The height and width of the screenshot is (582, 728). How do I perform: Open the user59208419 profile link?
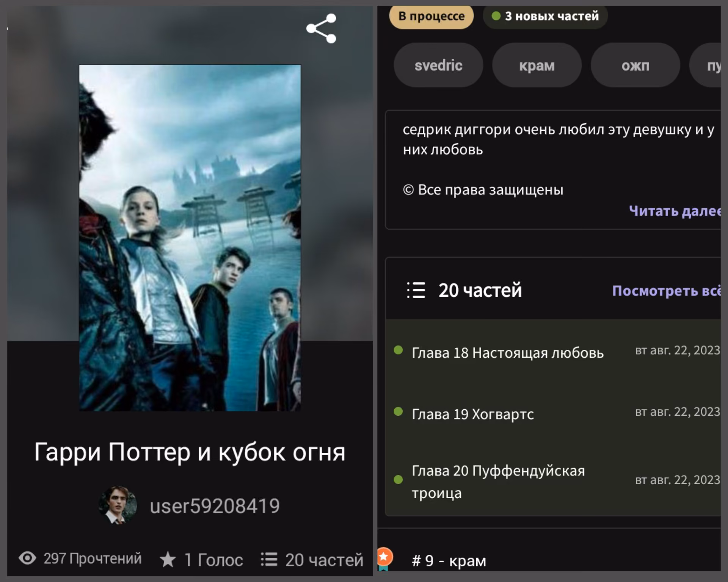(x=215, y=506)
